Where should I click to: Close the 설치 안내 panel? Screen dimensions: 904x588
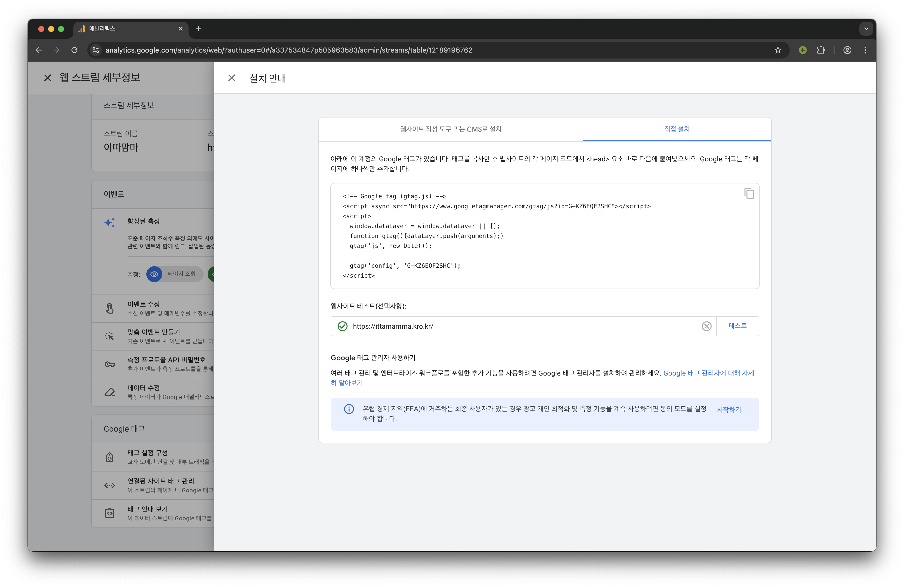click(x=231, y=78)
